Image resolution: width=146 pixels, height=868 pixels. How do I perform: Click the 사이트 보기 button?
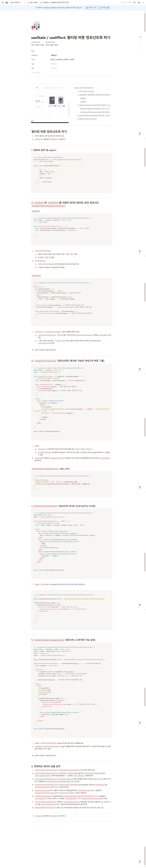pos(91,7)
